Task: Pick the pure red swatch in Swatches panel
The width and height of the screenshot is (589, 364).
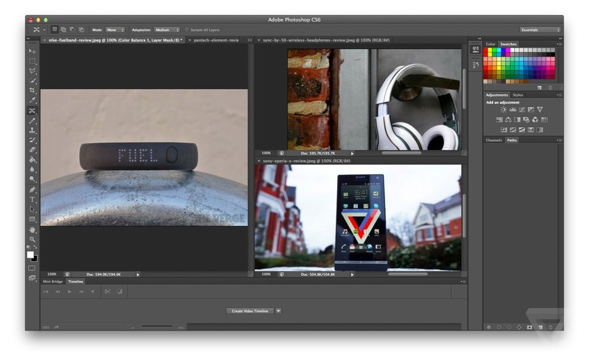Action: pyautogui.click(x=486, y=50)
